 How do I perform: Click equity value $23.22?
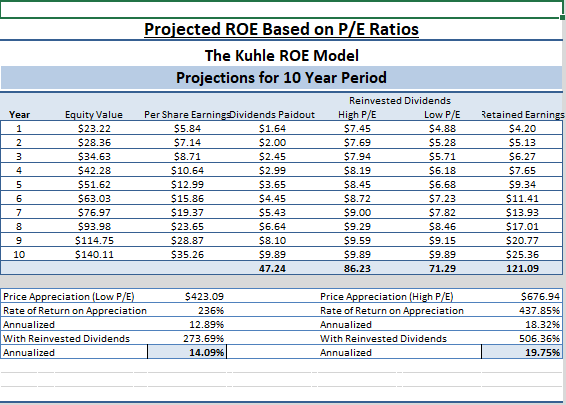click(94, 129)
